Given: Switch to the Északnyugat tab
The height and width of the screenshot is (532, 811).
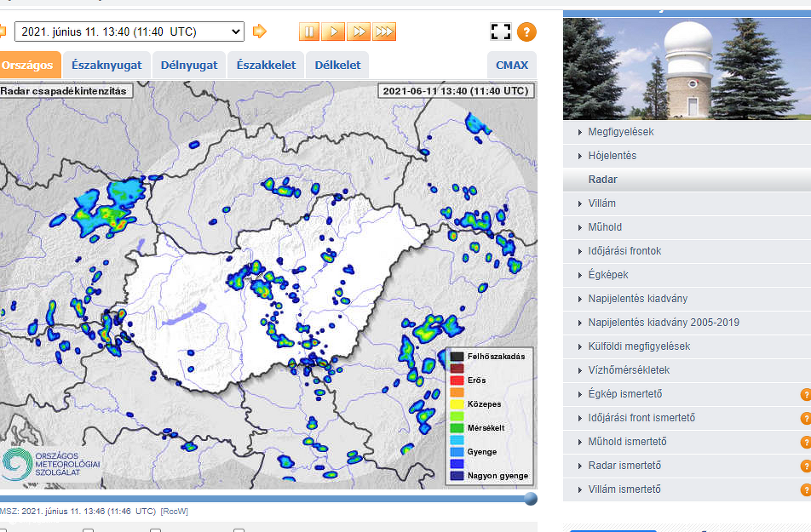Looking at the screenshot, I should (106, 65).
